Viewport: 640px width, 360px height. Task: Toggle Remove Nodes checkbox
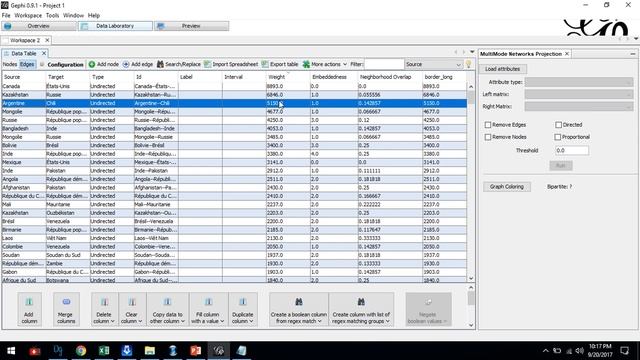click(x=488, y=137)
